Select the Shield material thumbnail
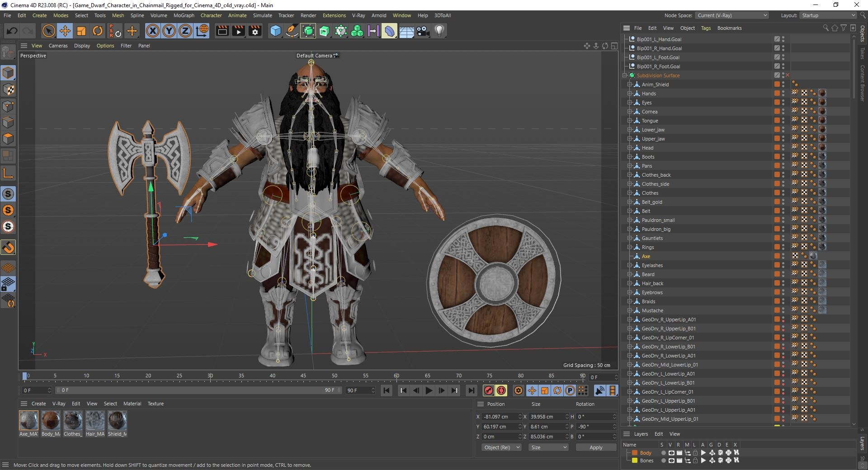The image size is (868, 470). pos(117,420)
